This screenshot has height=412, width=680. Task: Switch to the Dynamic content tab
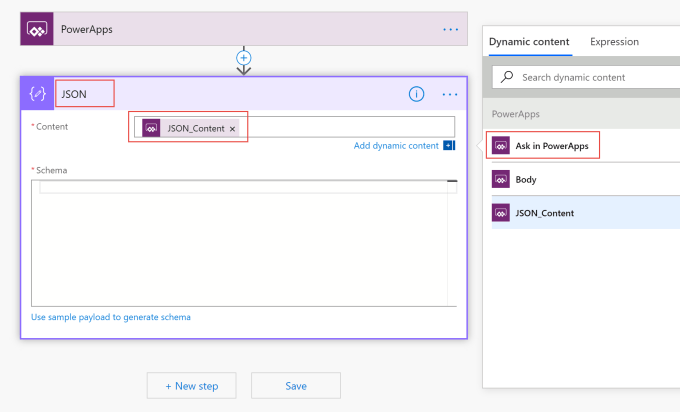coord(529,42)
